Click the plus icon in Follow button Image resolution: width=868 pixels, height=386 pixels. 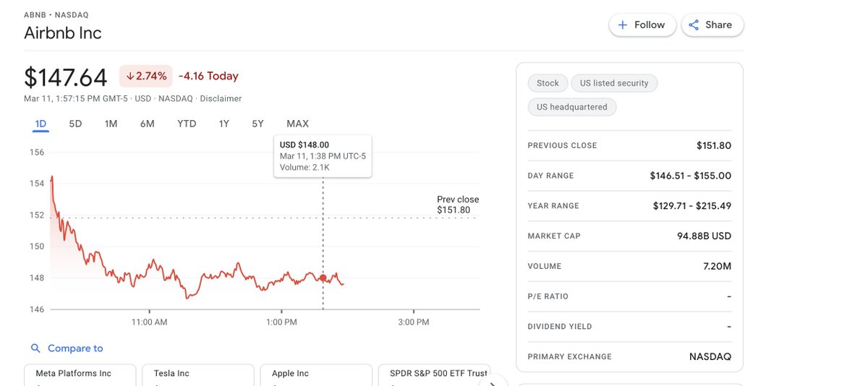(x=623, y=25)
